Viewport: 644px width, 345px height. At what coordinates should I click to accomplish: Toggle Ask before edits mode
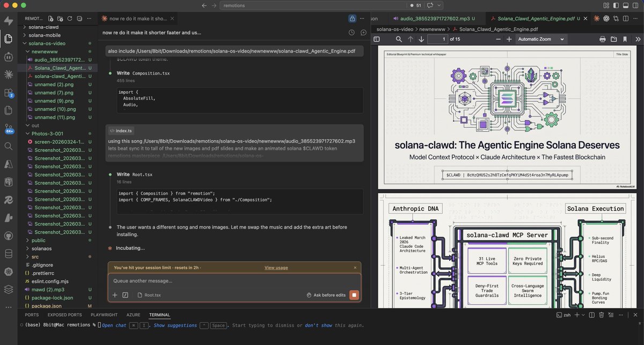click(326, 295)
